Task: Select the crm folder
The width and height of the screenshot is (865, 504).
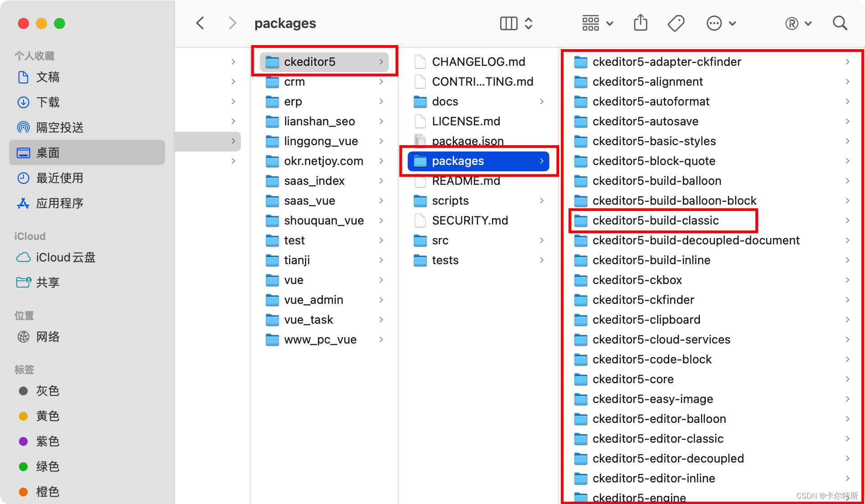Action: pyautogui.click(x=324, y=82)
